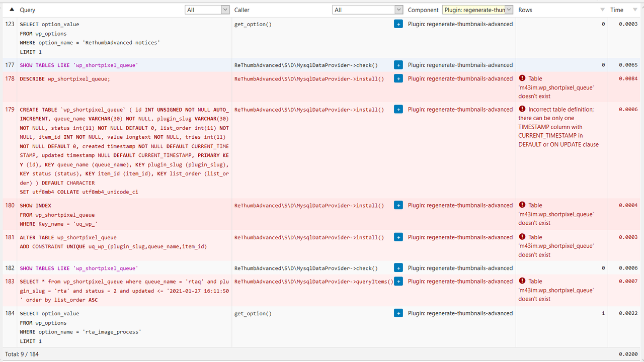Viewport: 644px width, 362px height.
Task: Click error icon on SHOW INDEX row
Action: 522,205
